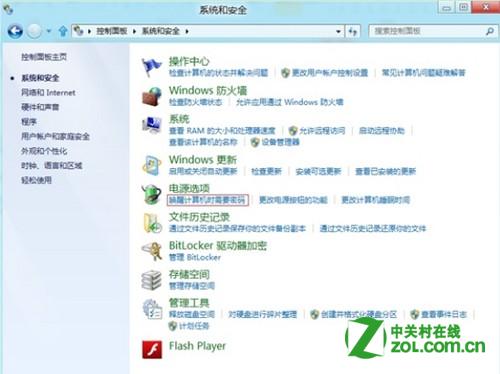Click the search magnifier icon
This screenshot has width=500, height=374.
(x=490, y=31)
